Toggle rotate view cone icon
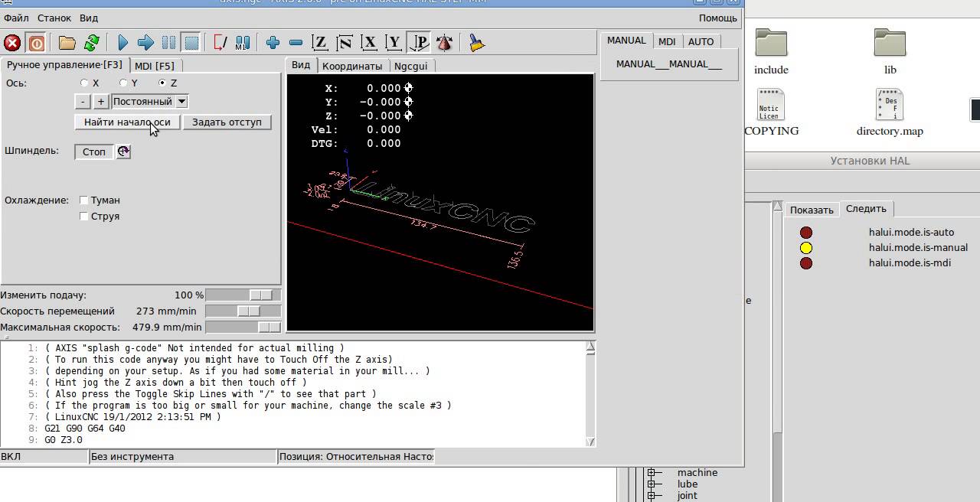The width and height of the screenshot is (980, 502). 443,43
